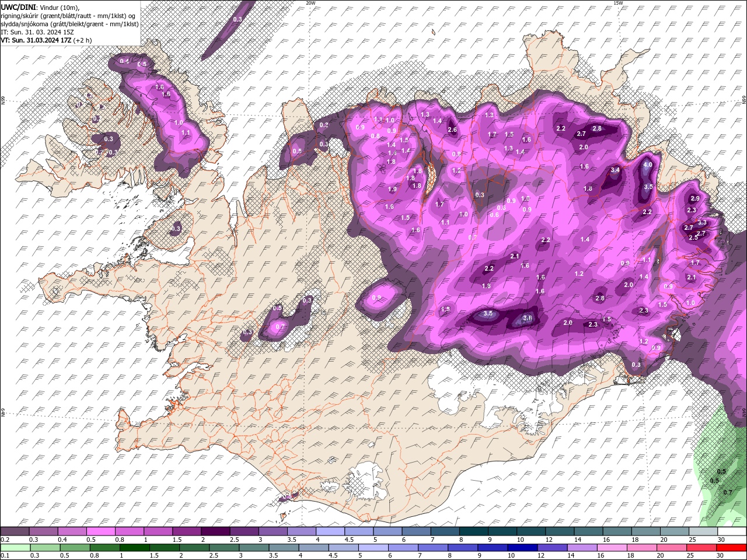Viewport: 747px width, 560px height.
Task: Pick the bright pink swatch labeled 0.5 in snow legend
Action: 100,531
